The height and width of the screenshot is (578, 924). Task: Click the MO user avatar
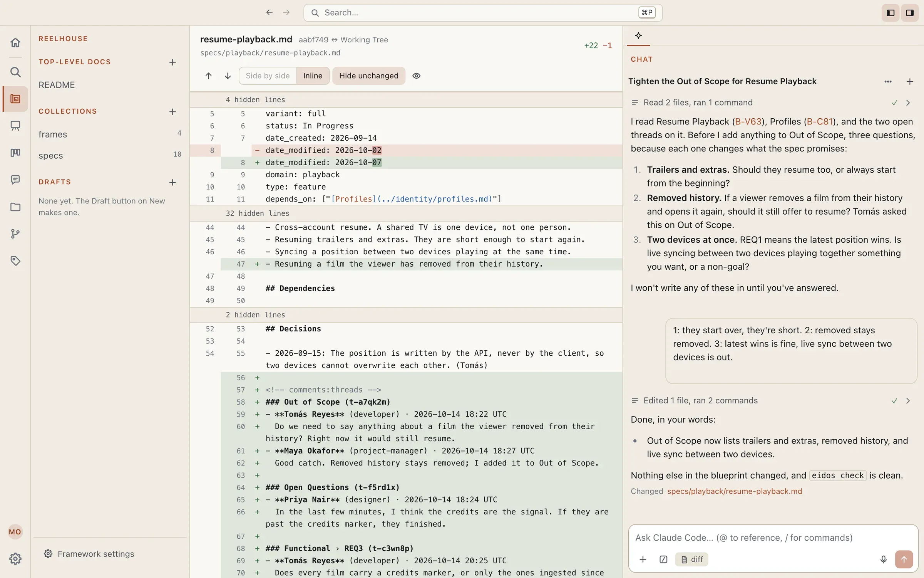point(15,532)
